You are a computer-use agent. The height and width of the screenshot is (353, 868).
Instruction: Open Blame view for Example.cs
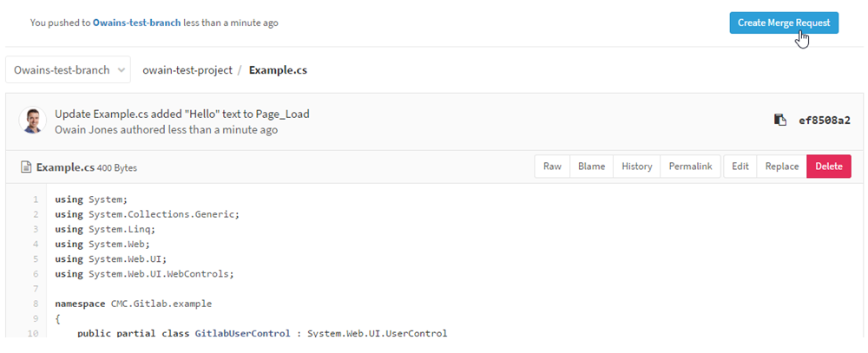591,167
